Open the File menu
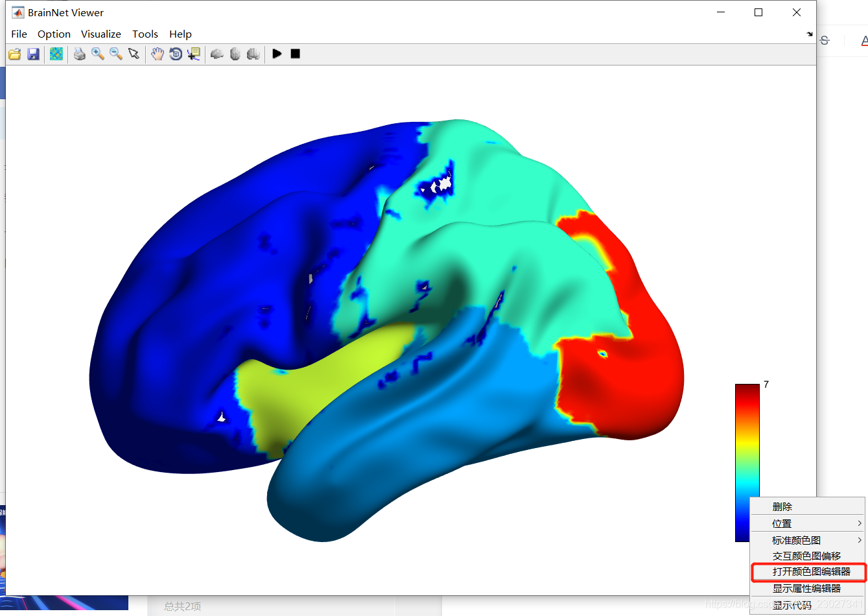 [19, 34]
